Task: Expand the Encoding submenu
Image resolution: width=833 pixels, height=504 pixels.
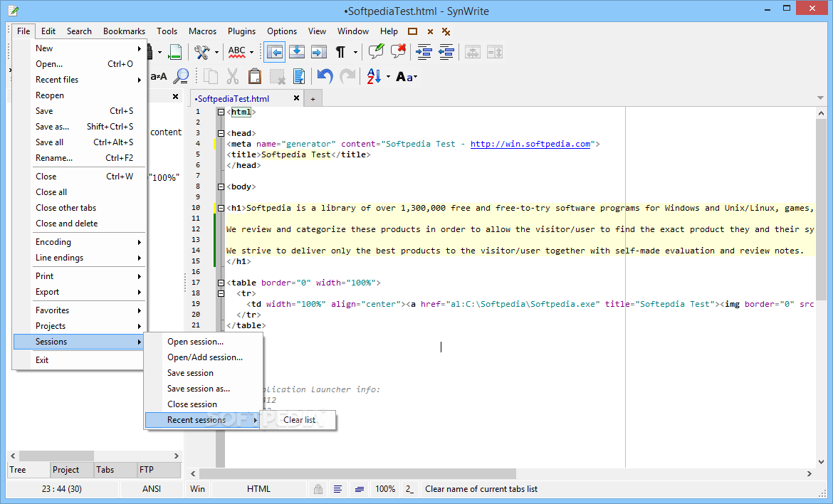Action: pos(80,242)
